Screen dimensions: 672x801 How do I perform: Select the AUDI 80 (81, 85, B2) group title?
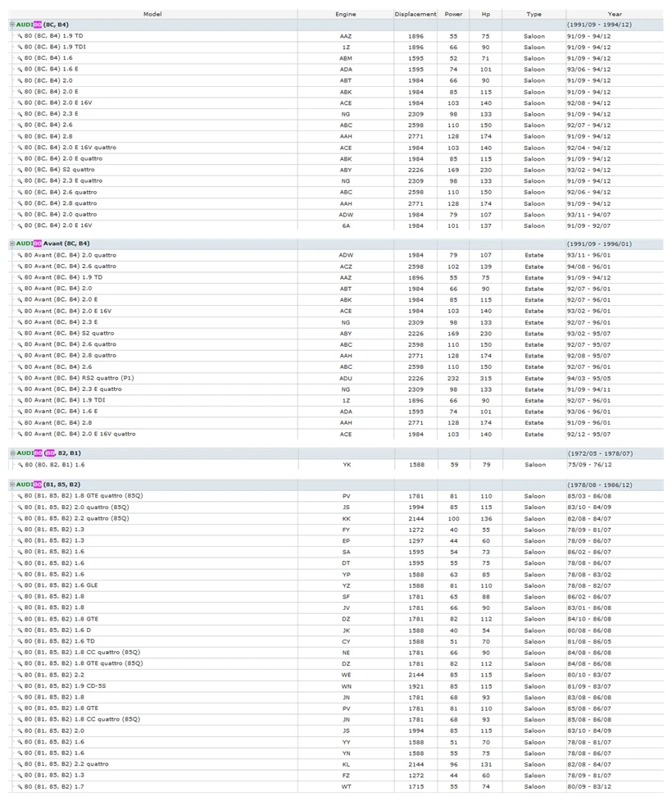[48, 485]
